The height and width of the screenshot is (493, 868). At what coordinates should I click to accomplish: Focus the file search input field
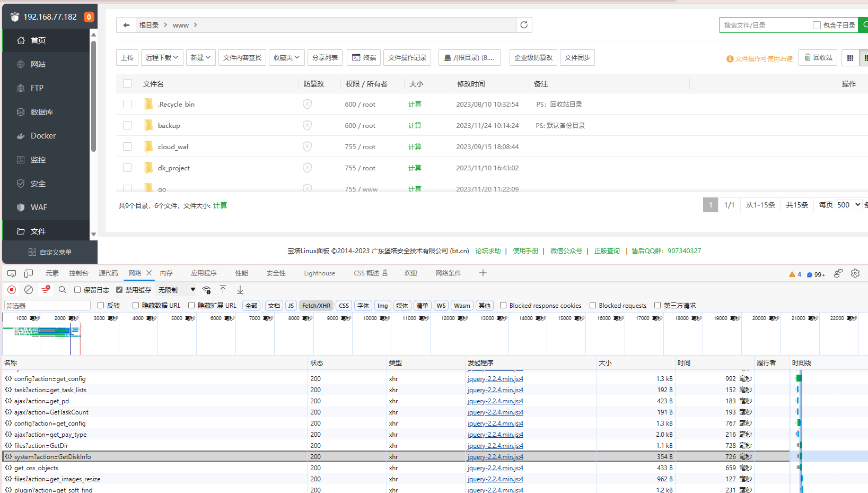[766, 25]
